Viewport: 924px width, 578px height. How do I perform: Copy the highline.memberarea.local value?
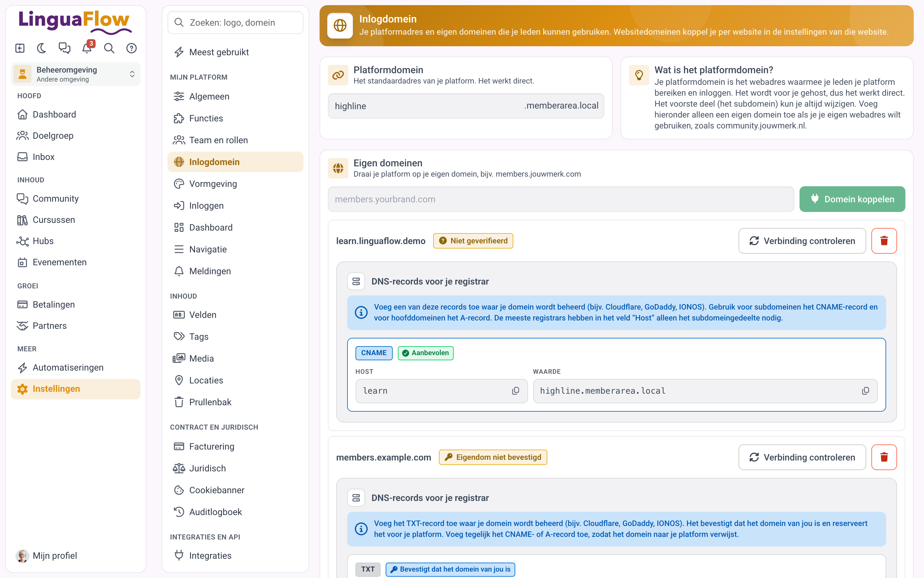pyautogui.click(x=865, y=391)
